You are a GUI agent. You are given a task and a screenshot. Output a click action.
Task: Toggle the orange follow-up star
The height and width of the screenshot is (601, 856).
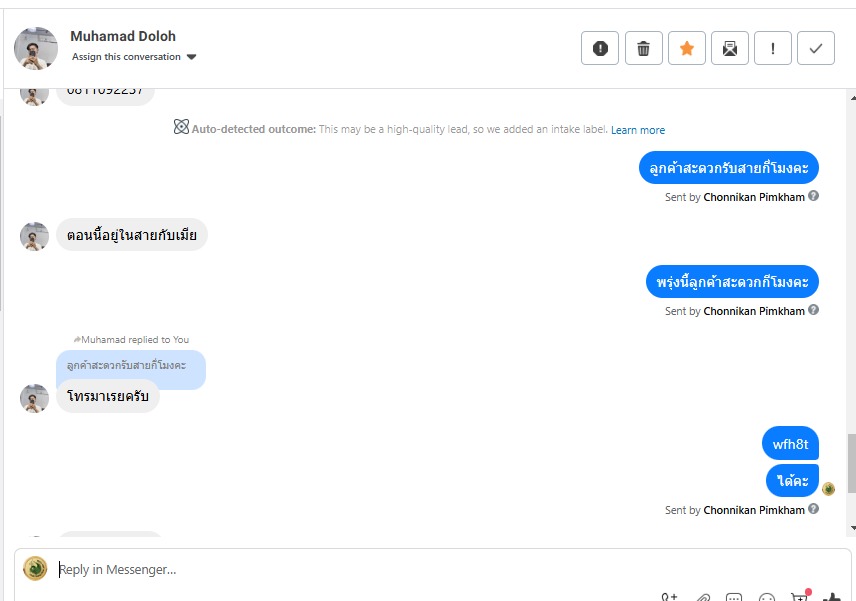(687, 48)
